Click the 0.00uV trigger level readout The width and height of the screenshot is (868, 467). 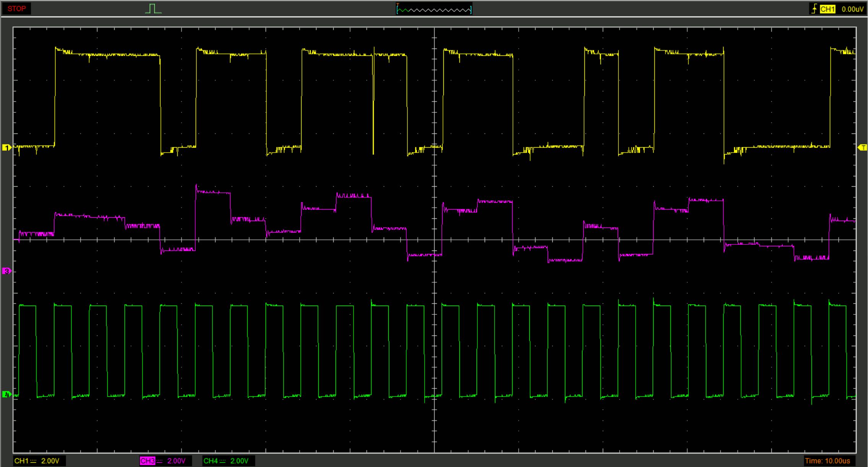click(x=852, y=9)
